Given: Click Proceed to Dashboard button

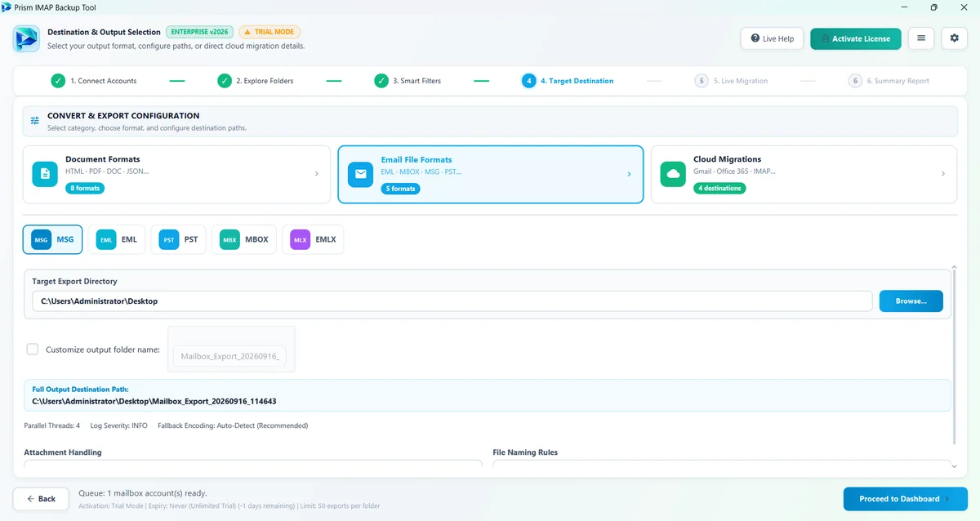Looking at the screenshot, I should pos(906,499).
